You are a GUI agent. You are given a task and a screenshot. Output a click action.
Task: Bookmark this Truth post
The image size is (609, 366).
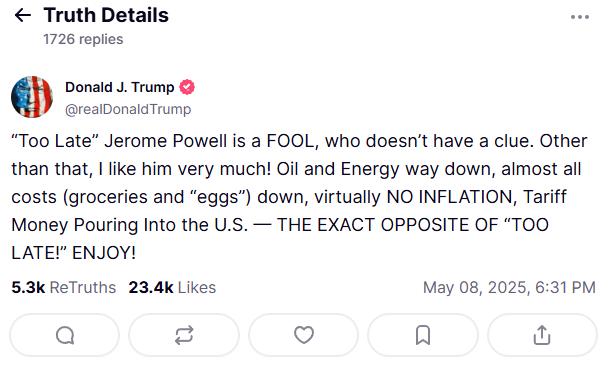(x=423, y=335)
